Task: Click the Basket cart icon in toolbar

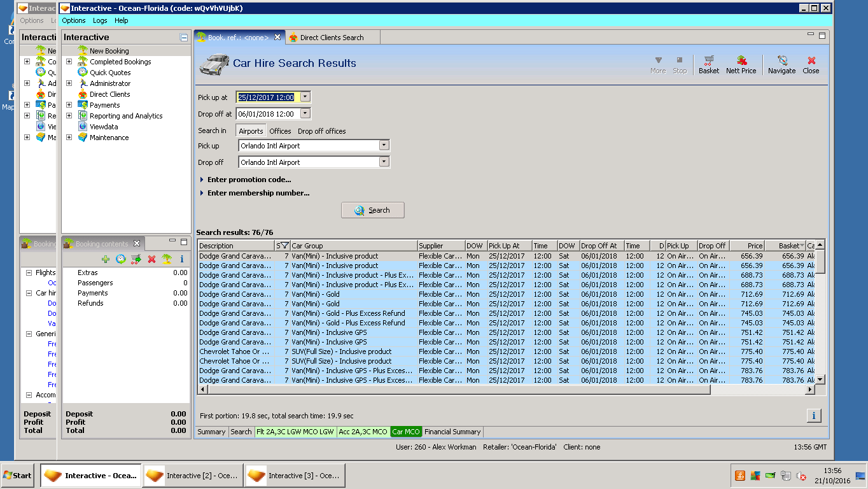Action: pyautogui.click(x=708, y=63)
